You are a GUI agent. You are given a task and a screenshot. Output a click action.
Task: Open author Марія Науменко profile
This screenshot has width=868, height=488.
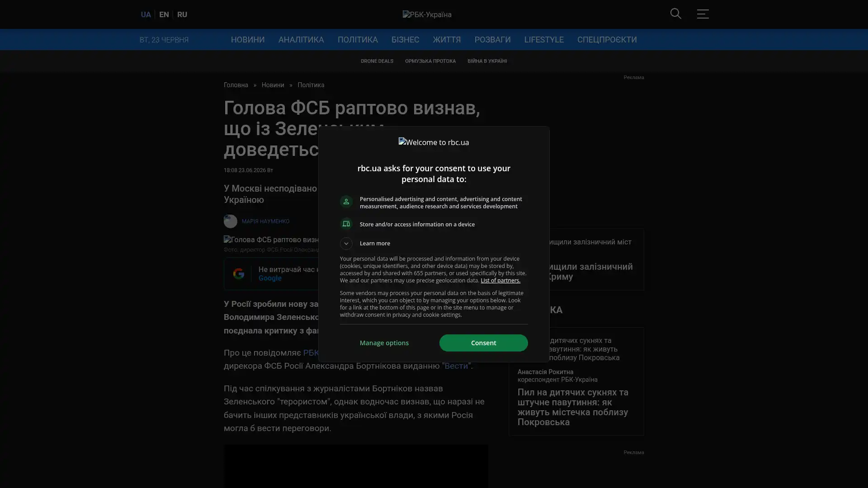[x=265, y=221]
